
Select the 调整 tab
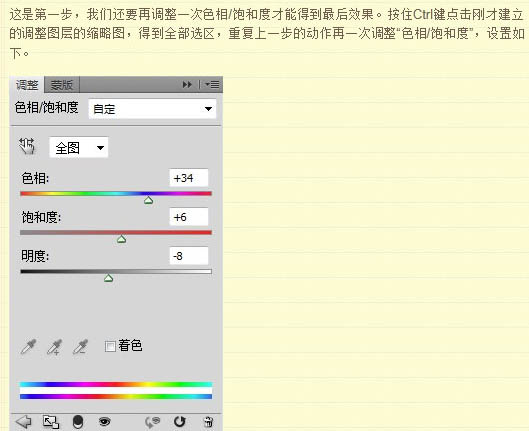(27, 85)
